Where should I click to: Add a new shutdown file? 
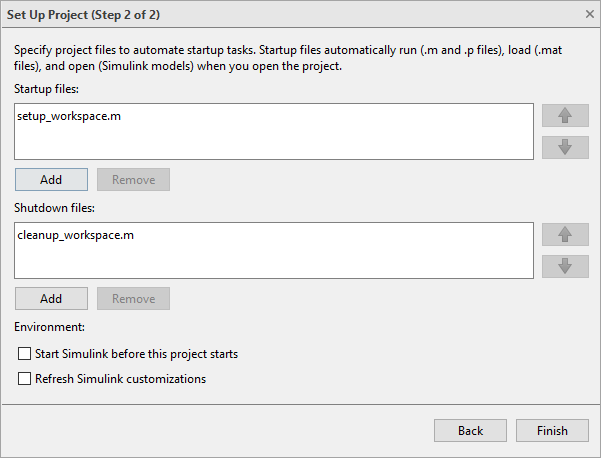pyautogui.click(x=51, y=299)
